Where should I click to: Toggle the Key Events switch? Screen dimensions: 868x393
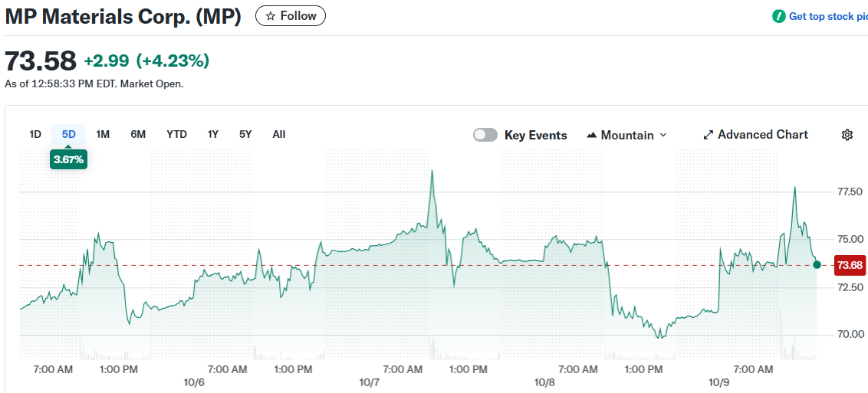(x=485, y=135)
